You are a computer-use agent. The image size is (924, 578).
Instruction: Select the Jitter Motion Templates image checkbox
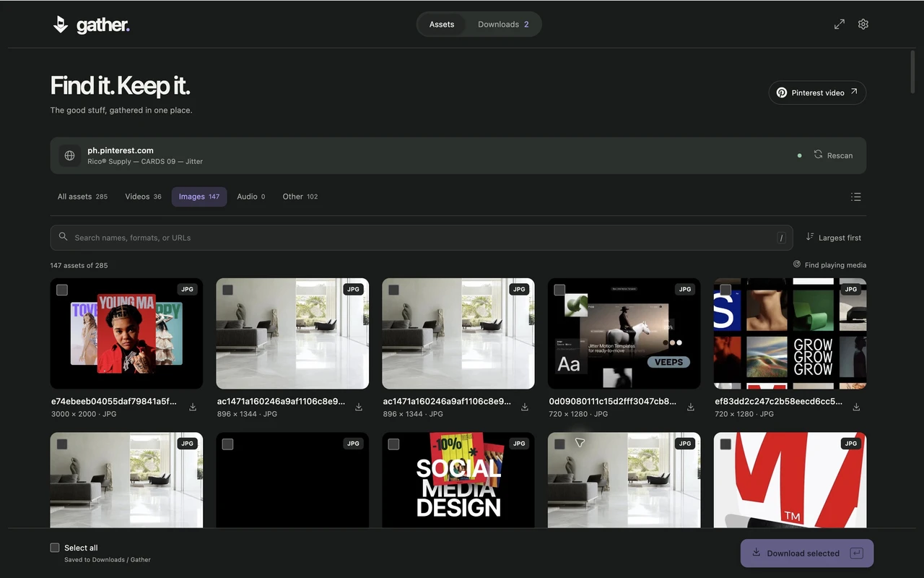pyautogui.click(x=559, y=290)
